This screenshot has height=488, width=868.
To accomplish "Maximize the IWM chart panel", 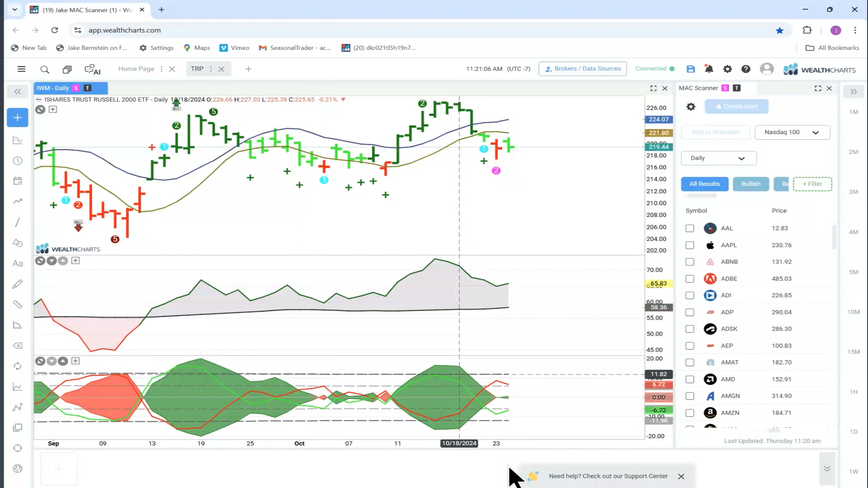I will point(653,89).
